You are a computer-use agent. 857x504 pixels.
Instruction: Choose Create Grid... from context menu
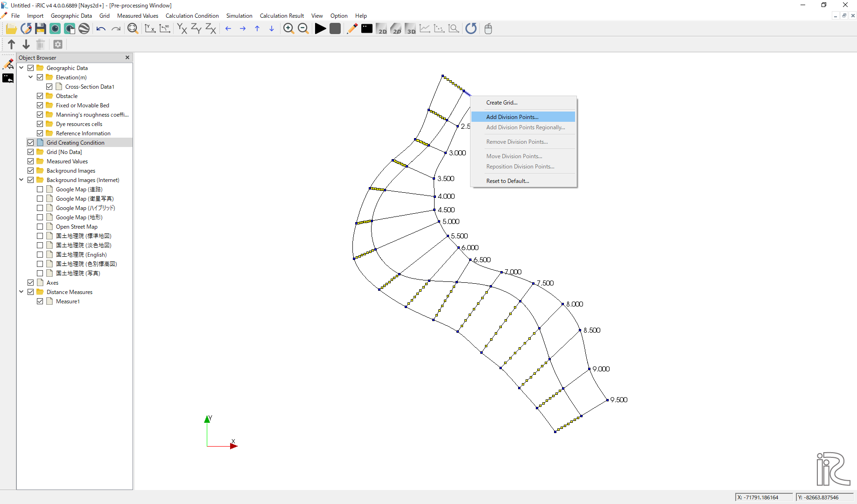pyautogui.click(x=523, y=103)
